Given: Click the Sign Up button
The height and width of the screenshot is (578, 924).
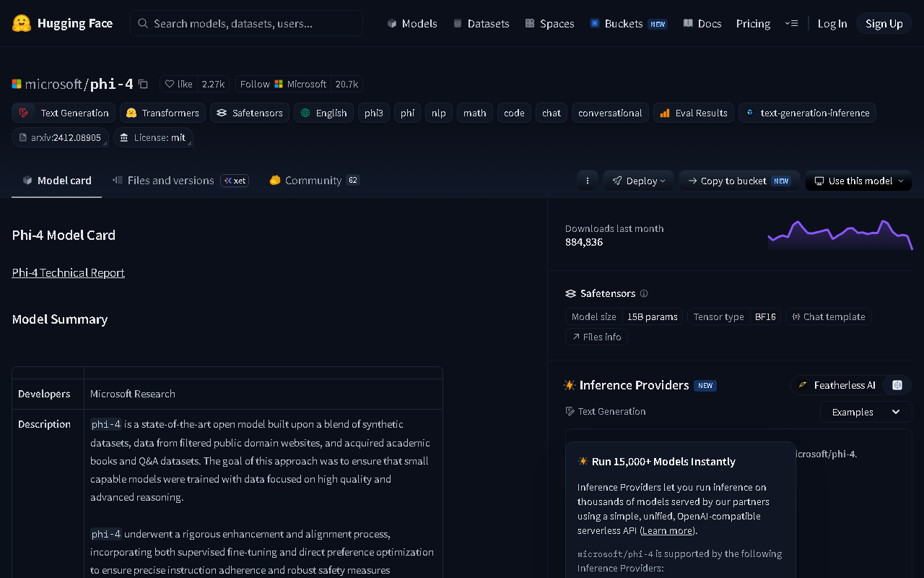Looking at the screenshot, I should coord(884,23).
